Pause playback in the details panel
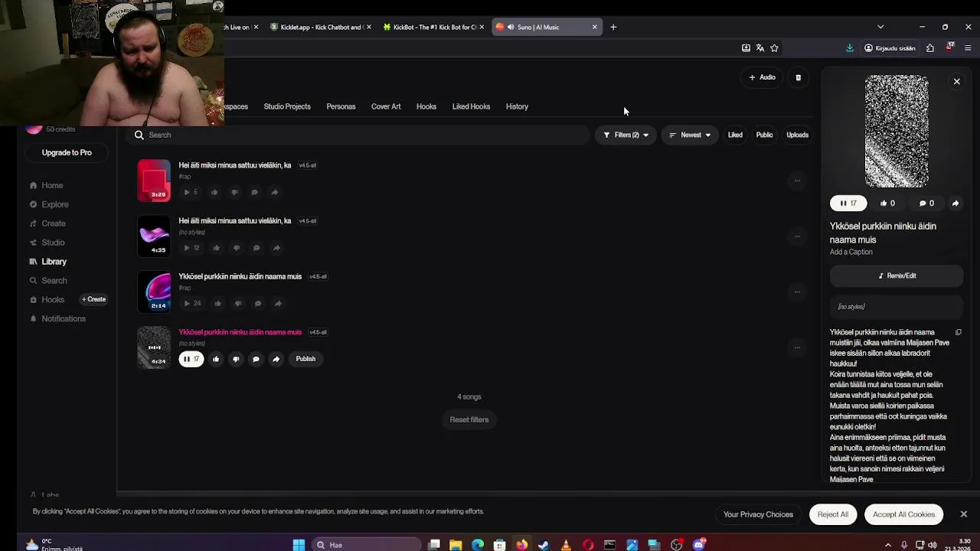 click(848, 204)
